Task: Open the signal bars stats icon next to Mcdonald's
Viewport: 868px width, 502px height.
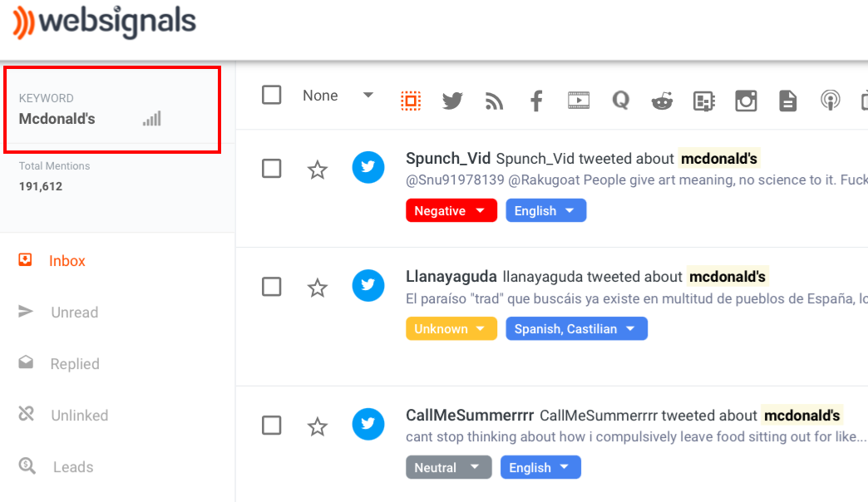Action: tap(151, 119)
